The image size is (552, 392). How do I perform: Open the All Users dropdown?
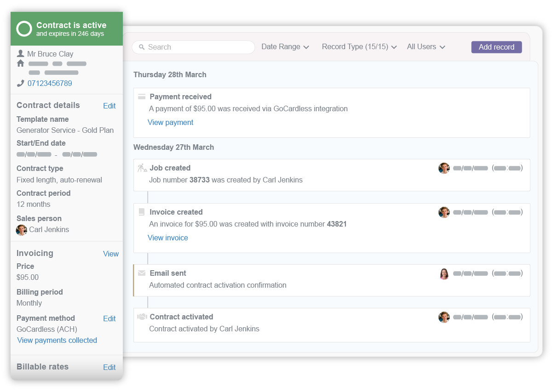coord(425,47)
